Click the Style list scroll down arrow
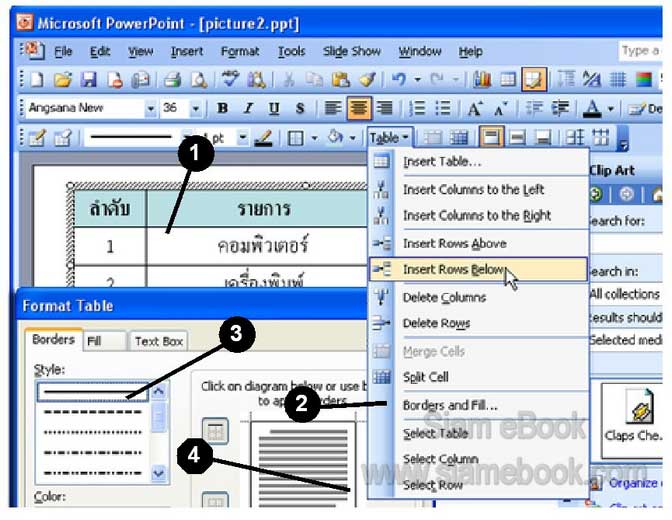Image resolution: width=672 pixels, height=520 pixels. point(159,473)
